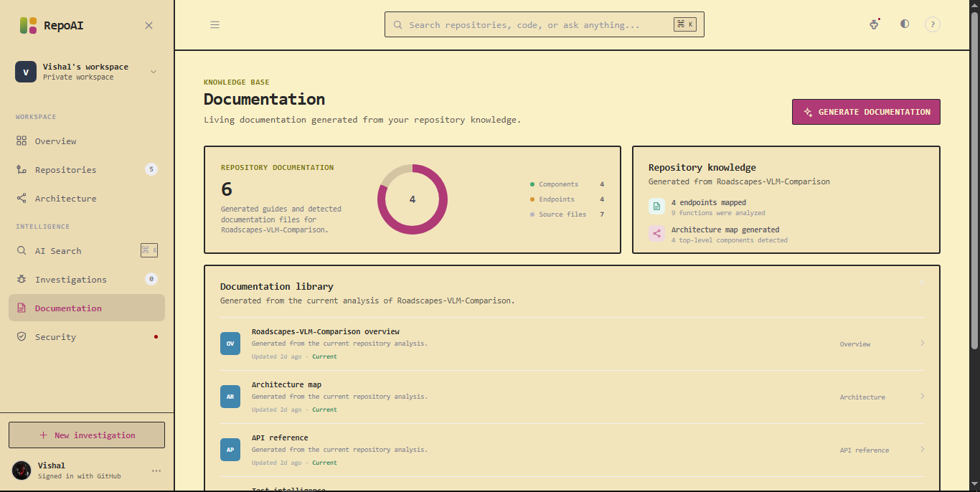Viewport: 980px width, 492px height.
Task: Toggle dark mode with the half-circle icon
Action: [905, 24]
